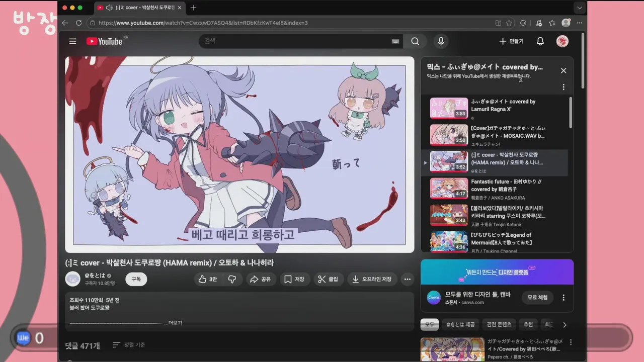Select current HAMA remix playlist item
Screen dimensions: 644x362
click(x=495, y=162)
